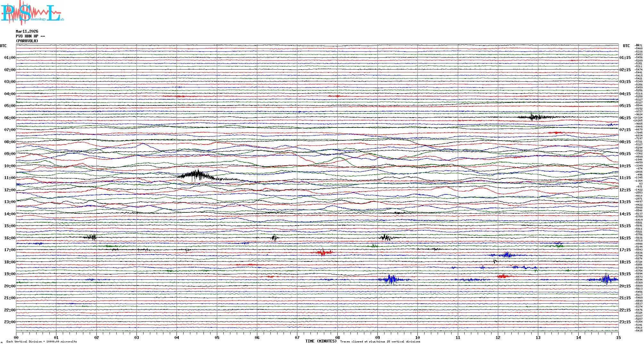Click the Each Vertical Division scale note
The image size is (644, 346).
[42, 342]
